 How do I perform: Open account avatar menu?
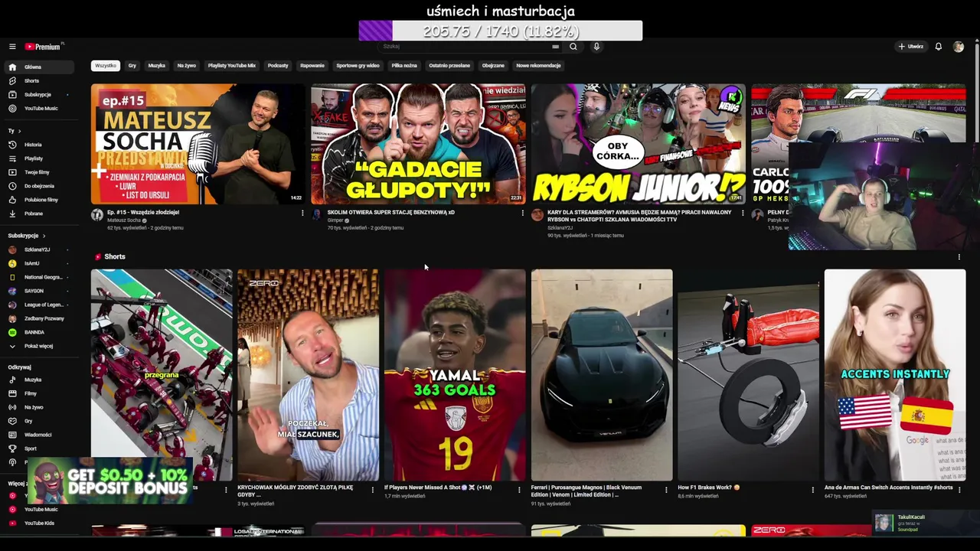pyautogui.click(x=958, y=47)
